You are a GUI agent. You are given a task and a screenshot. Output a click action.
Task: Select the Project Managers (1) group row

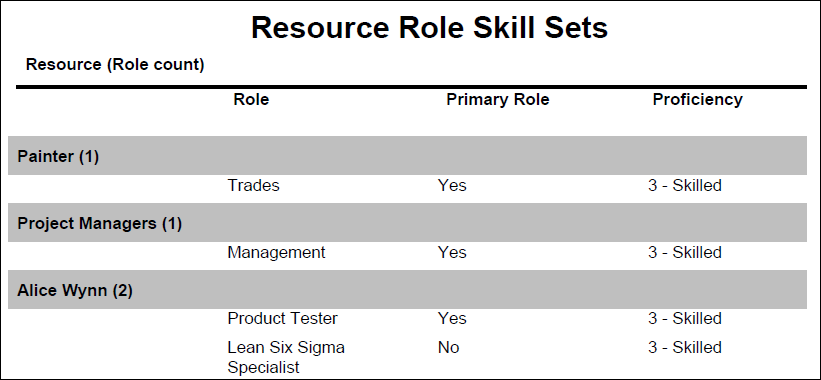(x=407, y=222)
